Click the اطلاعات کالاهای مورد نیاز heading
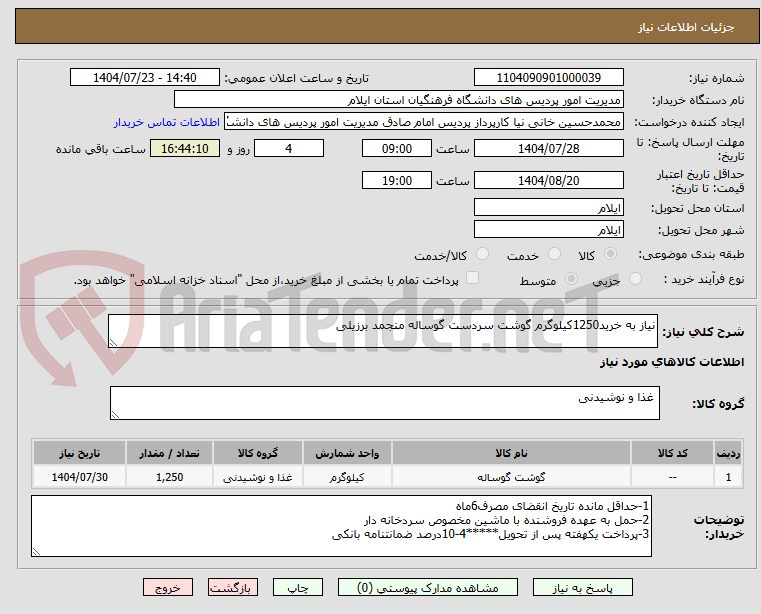Viewport: 761px width, 614px height. [x=672, y=362]
